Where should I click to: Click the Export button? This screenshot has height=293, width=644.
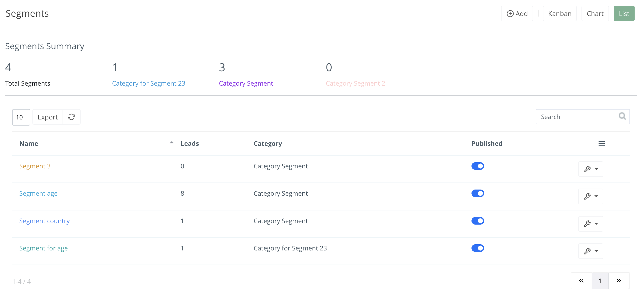click(x=47, y=117)
